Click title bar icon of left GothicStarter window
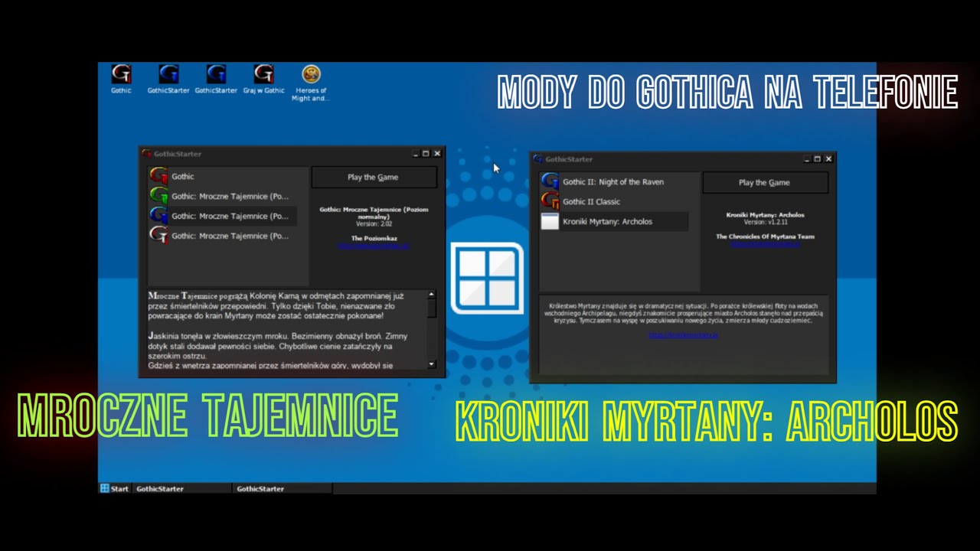 pos(147,154)
